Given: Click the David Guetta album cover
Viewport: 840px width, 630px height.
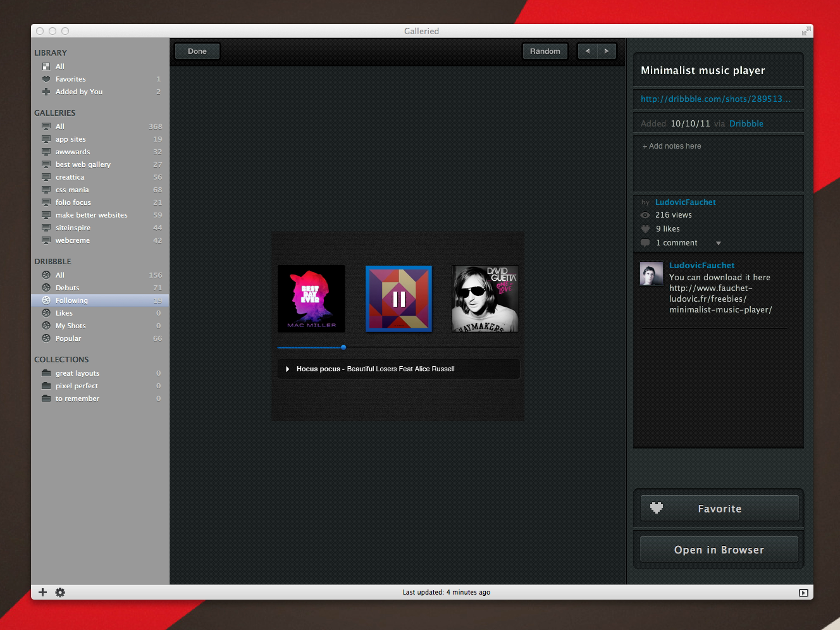Looking at the screenshot, I should (486, 299).
